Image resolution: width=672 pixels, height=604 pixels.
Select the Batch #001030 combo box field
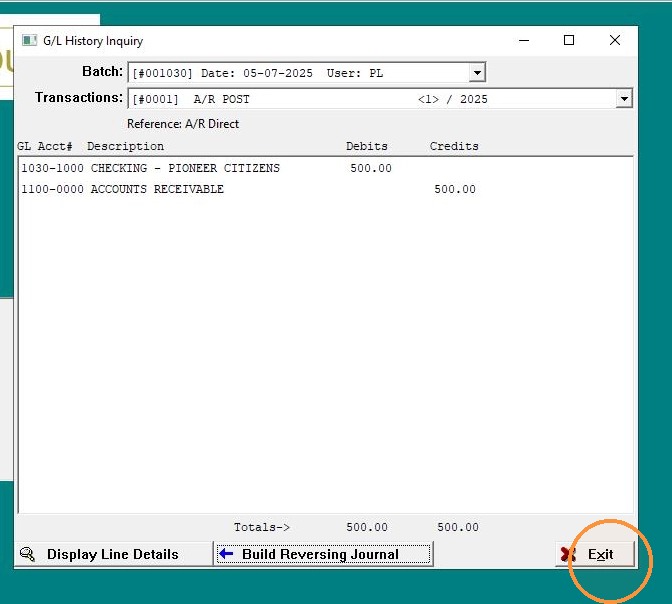pyautogui.click(x=307, y=73)
